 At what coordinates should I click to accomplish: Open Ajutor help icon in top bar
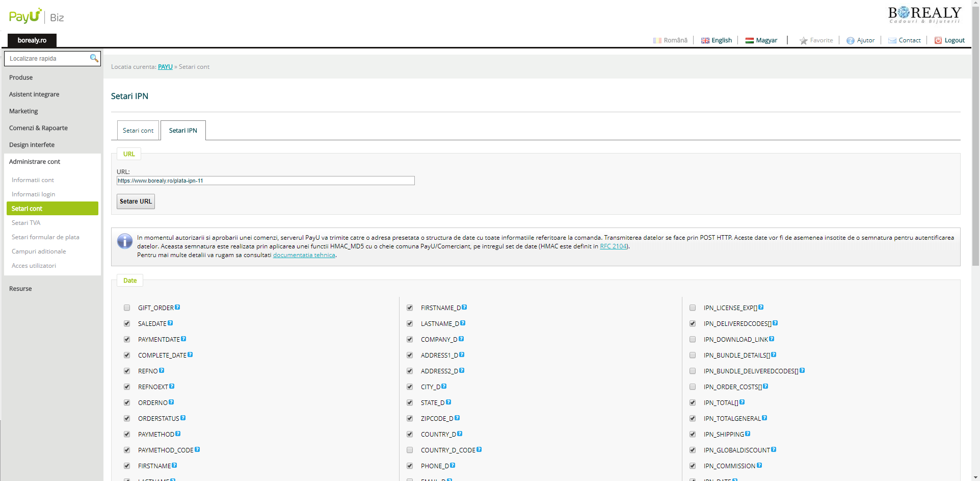pos(850,40)
